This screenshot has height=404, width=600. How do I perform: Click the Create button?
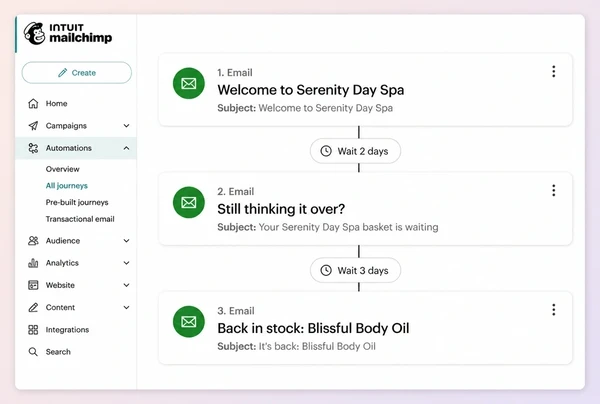click(x=77, y=73)
